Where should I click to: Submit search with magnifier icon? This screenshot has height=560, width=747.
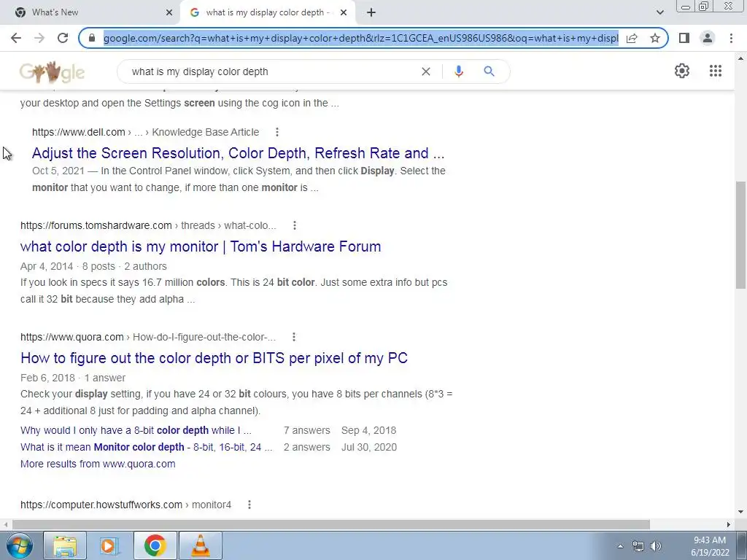[489, 71]
